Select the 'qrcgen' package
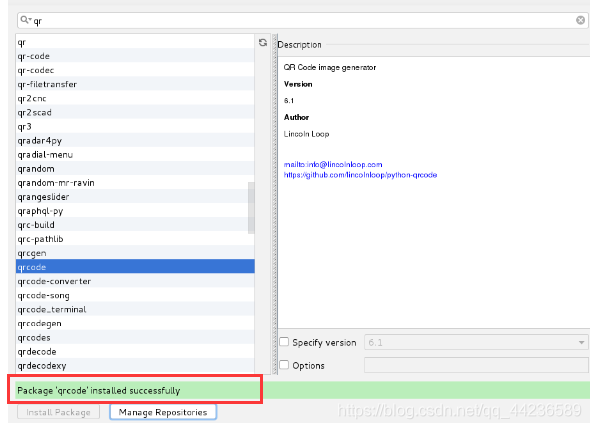The width and height of the screenshot is (591, 429). 135,253
